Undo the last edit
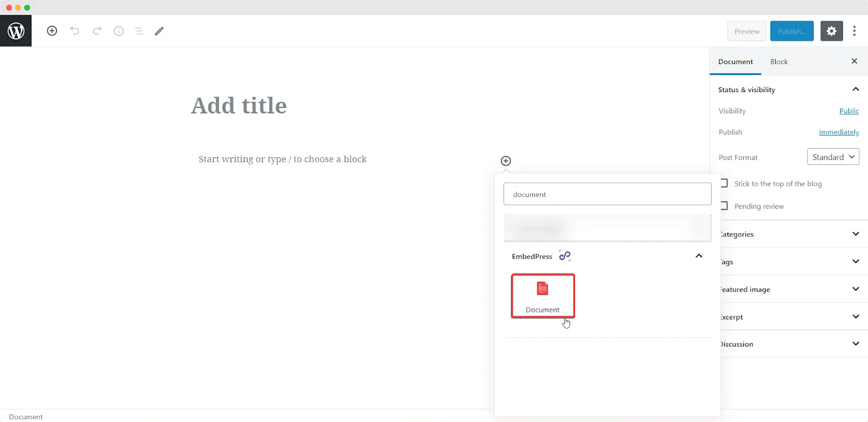Image resolution: width=868 pixels, height=422 pixels. click(x=75, y=31)
